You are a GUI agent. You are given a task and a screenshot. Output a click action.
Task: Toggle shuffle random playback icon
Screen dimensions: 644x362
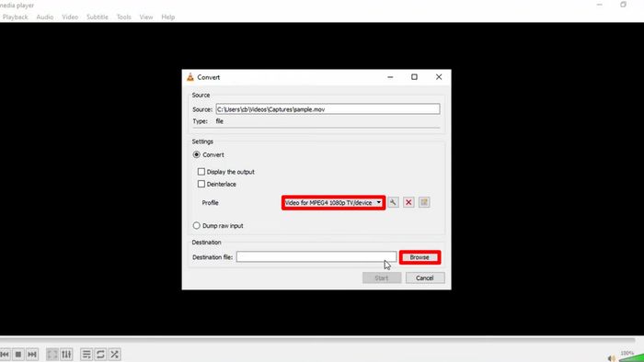tap(115, 354)
